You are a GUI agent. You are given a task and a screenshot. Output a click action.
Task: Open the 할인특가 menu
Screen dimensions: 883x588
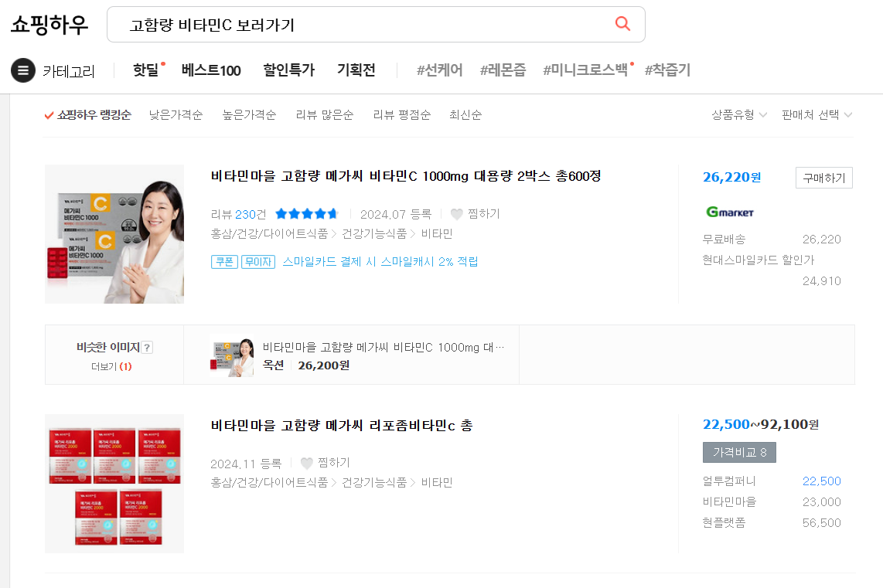click(x=289, y=70)
